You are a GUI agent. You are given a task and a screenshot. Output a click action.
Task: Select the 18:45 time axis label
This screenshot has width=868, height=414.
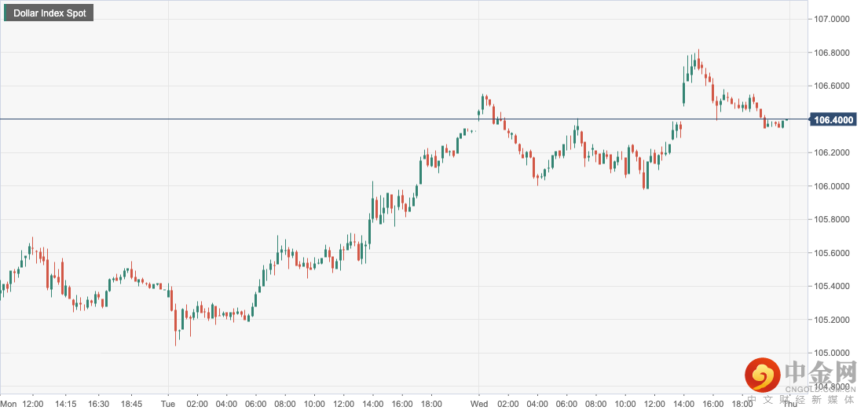(132, 404)
